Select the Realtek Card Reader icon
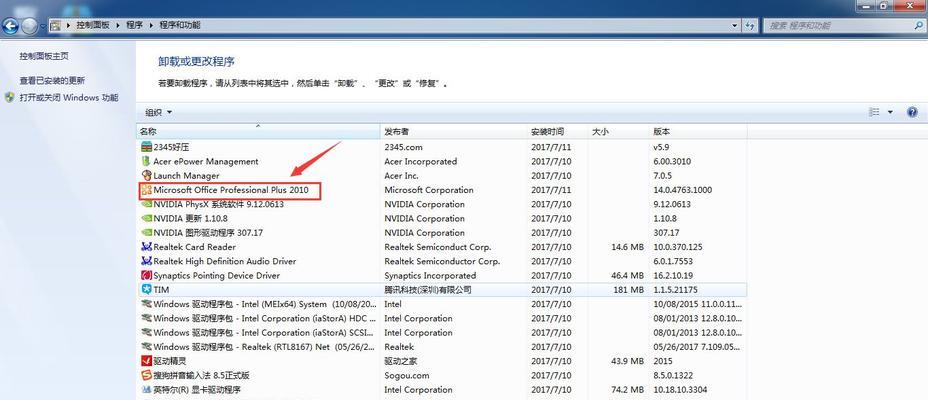Image resolution: width=928 pixels, height=400 pixels. click(x=146, y=247)
